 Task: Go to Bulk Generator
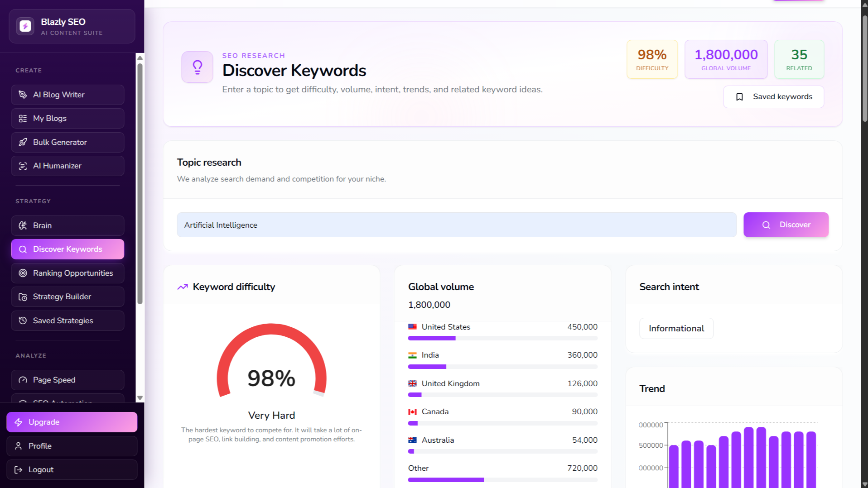point(68,142)
